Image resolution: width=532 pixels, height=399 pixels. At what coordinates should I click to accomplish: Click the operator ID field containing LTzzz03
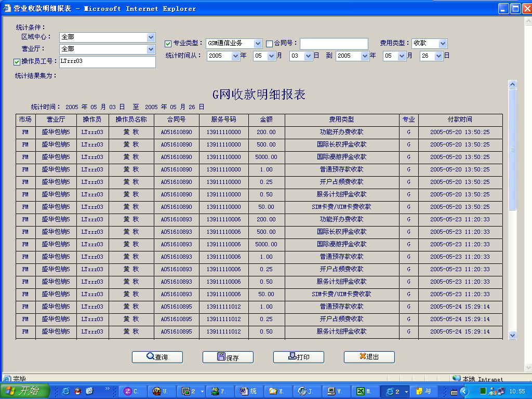coord(107,62)
